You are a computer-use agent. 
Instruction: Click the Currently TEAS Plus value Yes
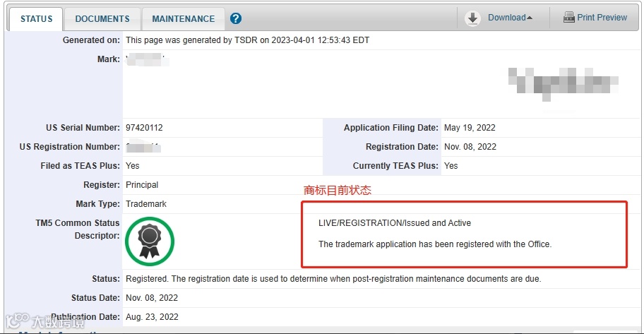451,165
